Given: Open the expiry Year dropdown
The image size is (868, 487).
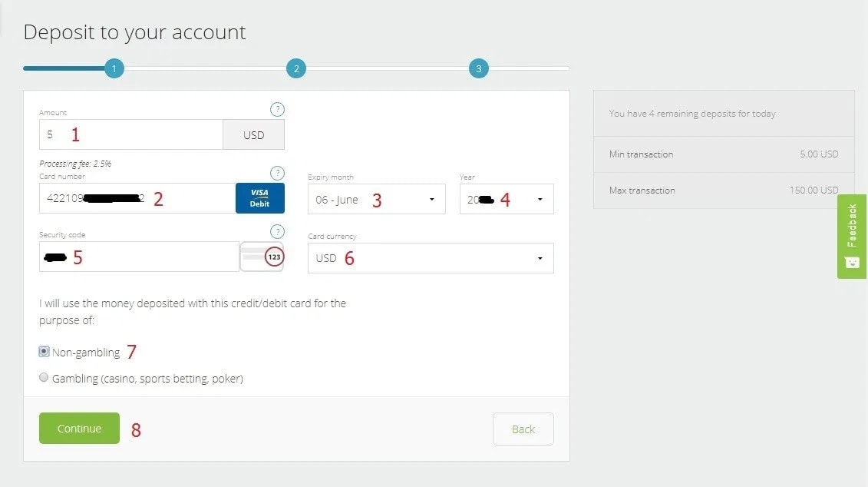Looking at the screenshot, I should click(507, 199).
